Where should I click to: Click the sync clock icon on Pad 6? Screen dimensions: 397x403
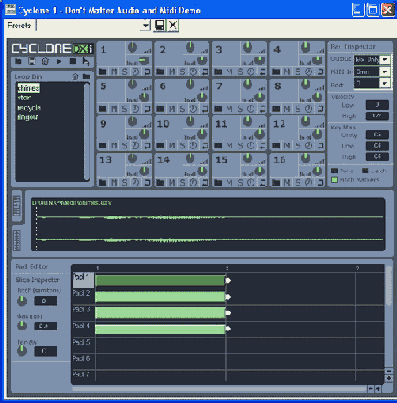(193, 109)
